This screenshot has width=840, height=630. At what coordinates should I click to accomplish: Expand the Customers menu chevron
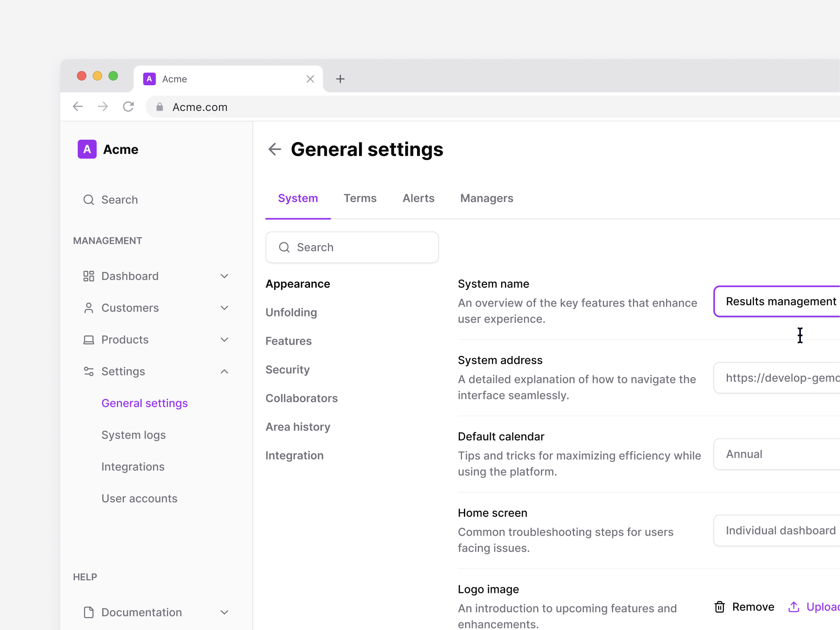(x=224, y=308)
